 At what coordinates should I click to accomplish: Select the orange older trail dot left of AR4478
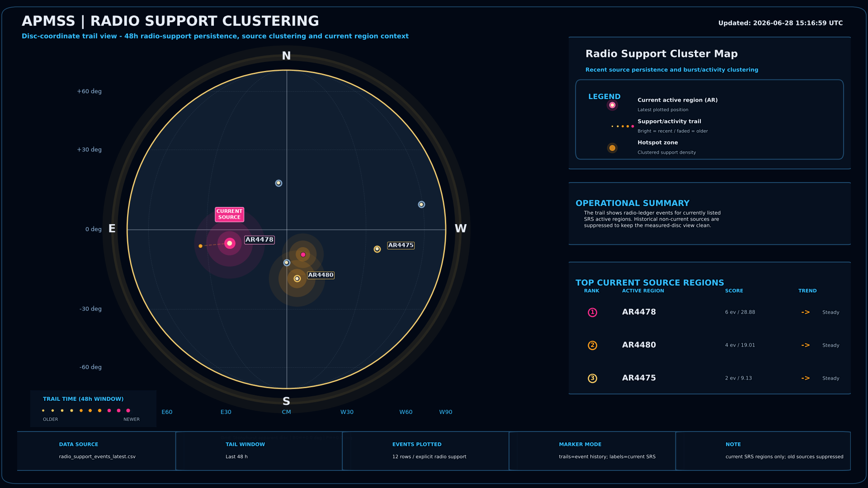[x=201, y=246]
